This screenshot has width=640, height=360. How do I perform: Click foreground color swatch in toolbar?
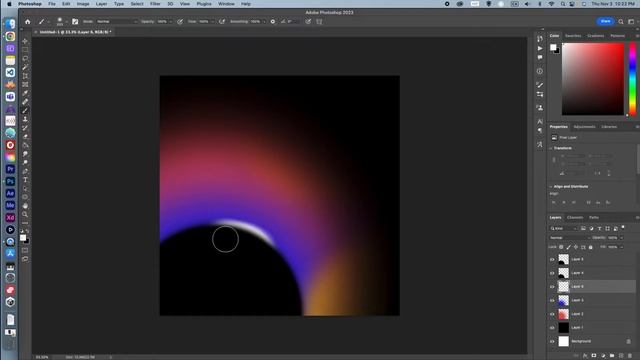click(x=23, y=238)
